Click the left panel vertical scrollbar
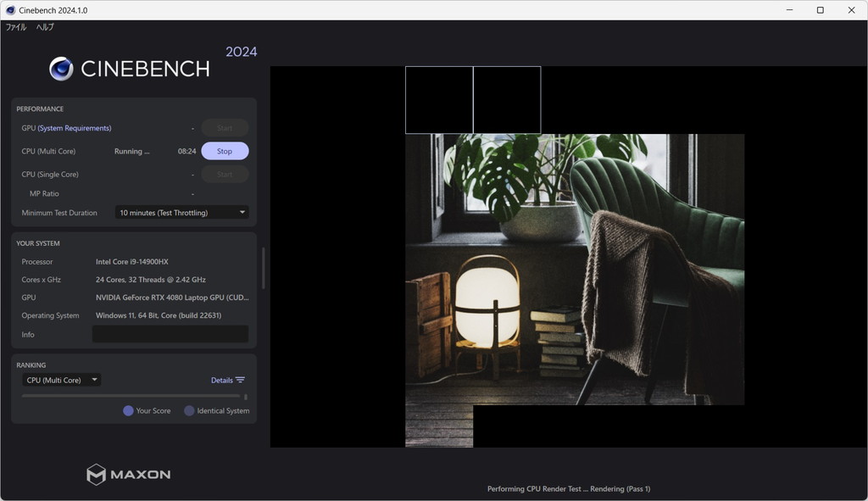This screenshot has height=501, width=868. (x=263, y=268)
